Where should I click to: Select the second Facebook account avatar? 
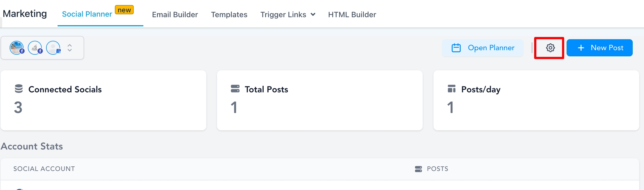35,48
